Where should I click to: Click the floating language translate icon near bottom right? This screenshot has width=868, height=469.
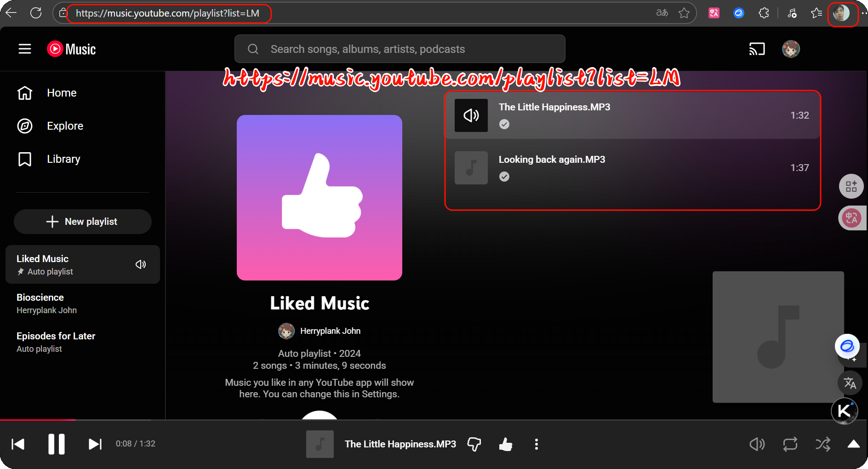pos(850,383)
